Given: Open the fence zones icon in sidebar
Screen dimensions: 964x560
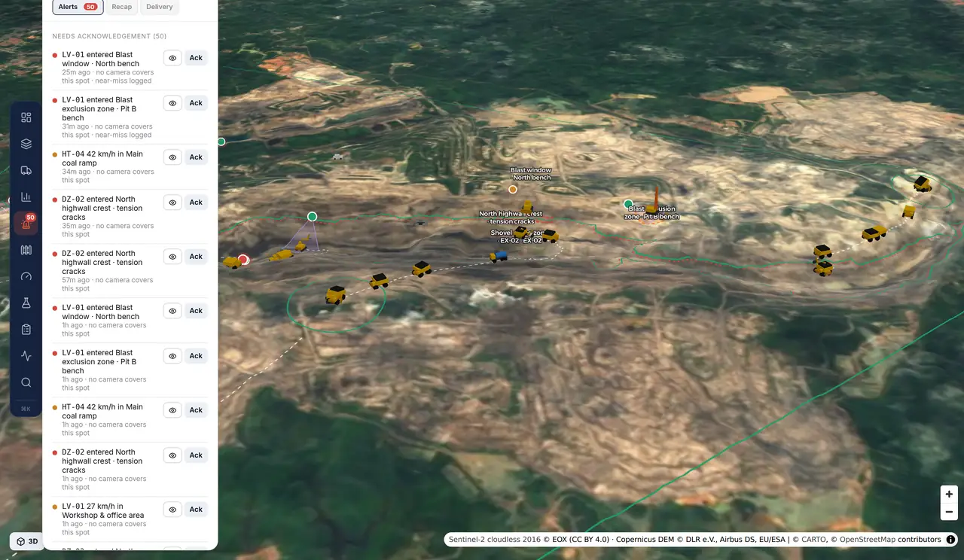Looking at the screenshot, I should pos(26,250).
